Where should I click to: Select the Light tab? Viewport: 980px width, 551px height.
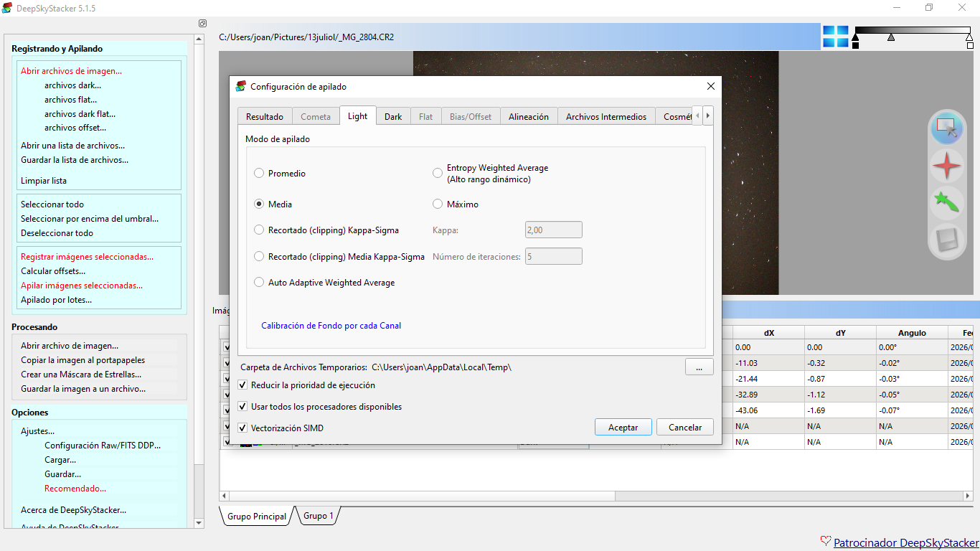(x=357, y=116)
